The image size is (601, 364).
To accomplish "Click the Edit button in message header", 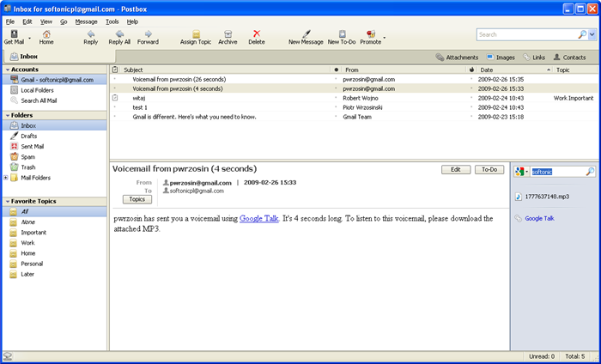I will click(x=456, y=170).
